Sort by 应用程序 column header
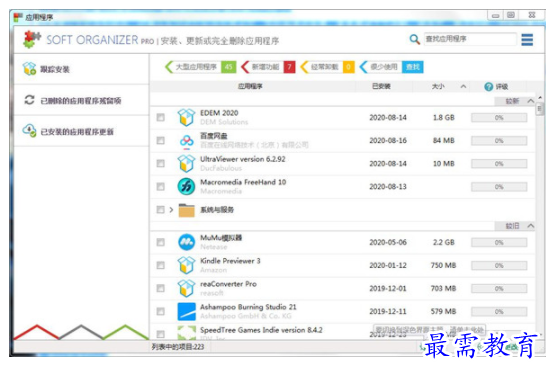The height and width of the screenshot is (377, 546). (x=250, y=86)
